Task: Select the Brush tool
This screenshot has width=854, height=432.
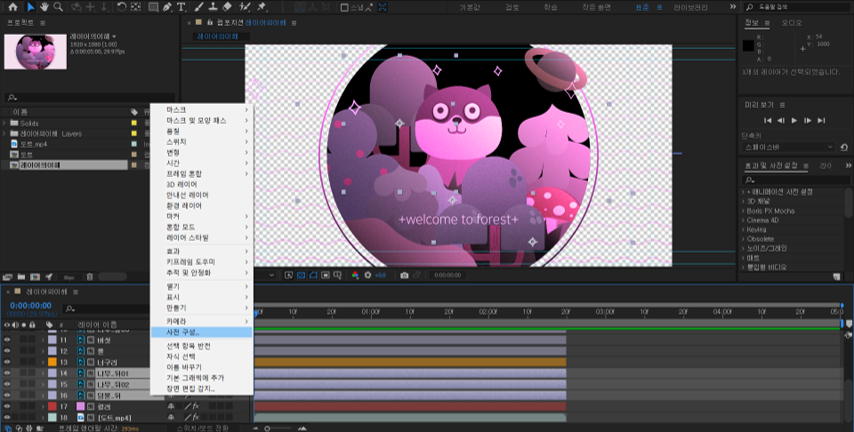Action: click(x=200, y=7)
